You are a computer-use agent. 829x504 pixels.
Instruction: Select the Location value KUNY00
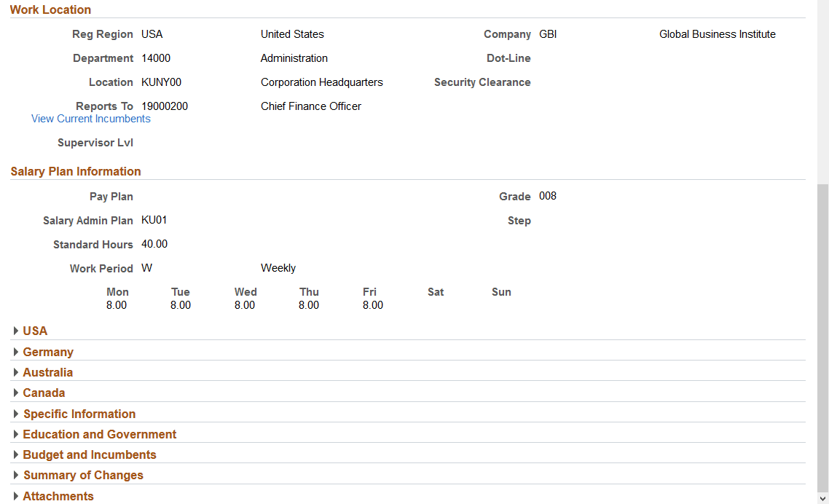pos(161,82)
